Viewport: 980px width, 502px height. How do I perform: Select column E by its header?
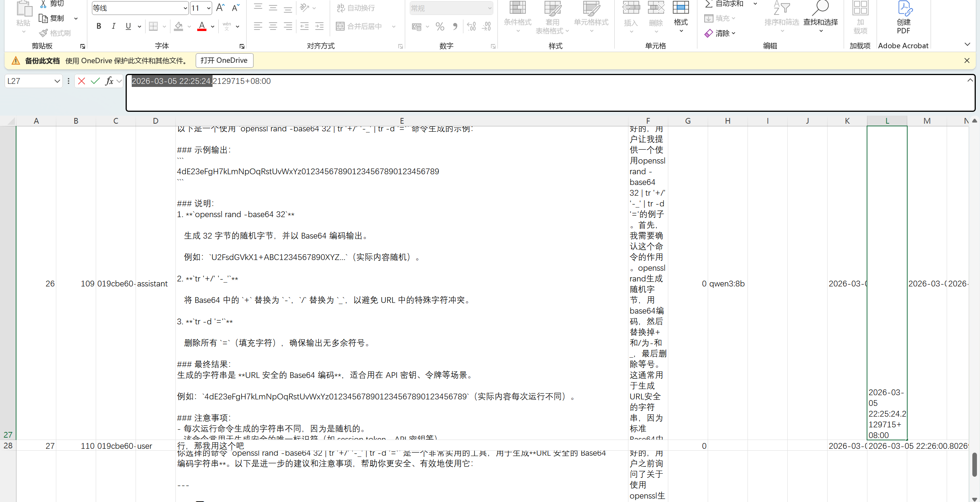(x=402, y=121)
